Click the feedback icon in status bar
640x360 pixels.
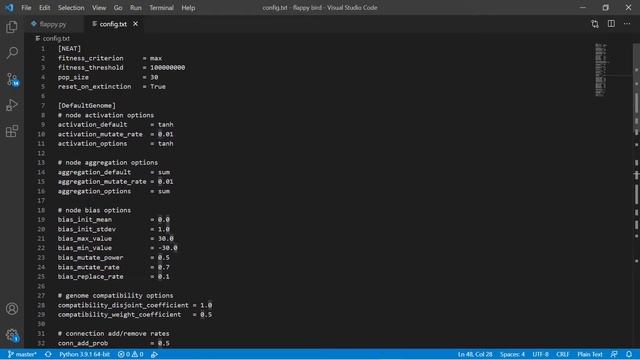614,354
